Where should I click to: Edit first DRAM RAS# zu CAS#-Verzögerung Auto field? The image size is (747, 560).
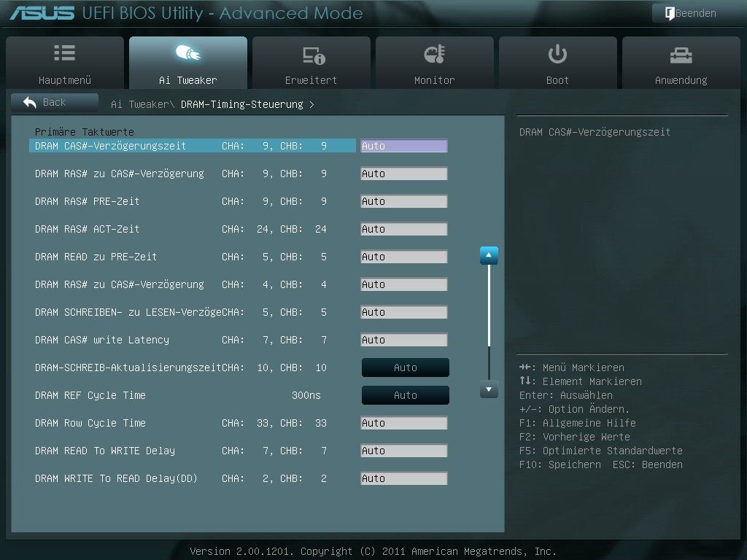(404, 174)
